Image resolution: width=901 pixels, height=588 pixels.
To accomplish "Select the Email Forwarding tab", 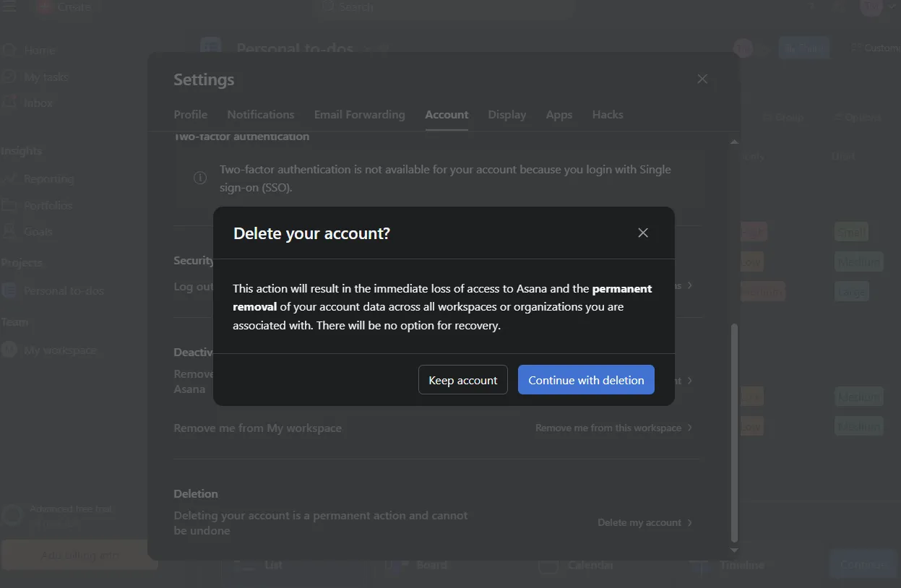I will [x=359, y=115].
